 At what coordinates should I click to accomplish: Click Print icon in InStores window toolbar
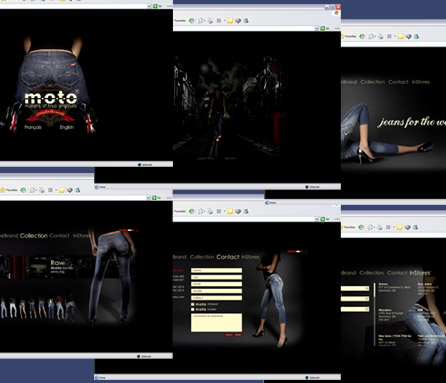380,227
